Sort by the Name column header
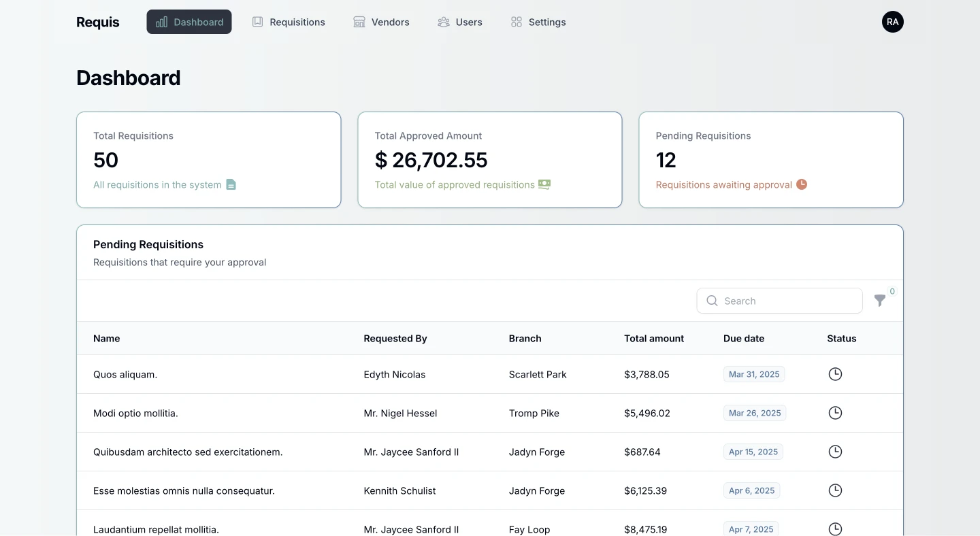This screenshot has width=980, height=536. [x=107, y=338]
